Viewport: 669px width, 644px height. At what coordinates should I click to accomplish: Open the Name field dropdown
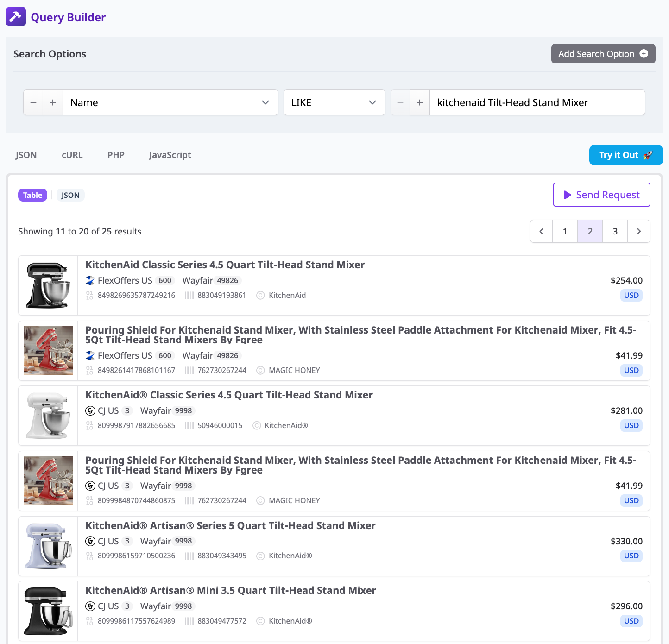click(170, 102)
